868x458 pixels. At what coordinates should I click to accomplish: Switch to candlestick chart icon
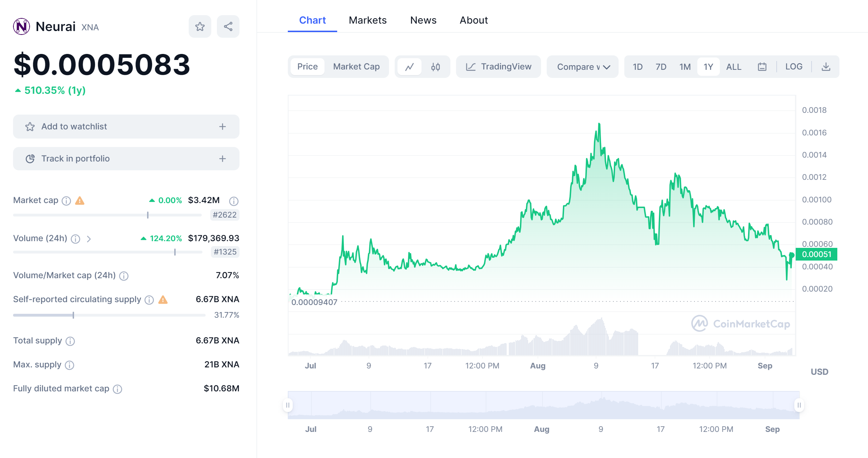436,67
